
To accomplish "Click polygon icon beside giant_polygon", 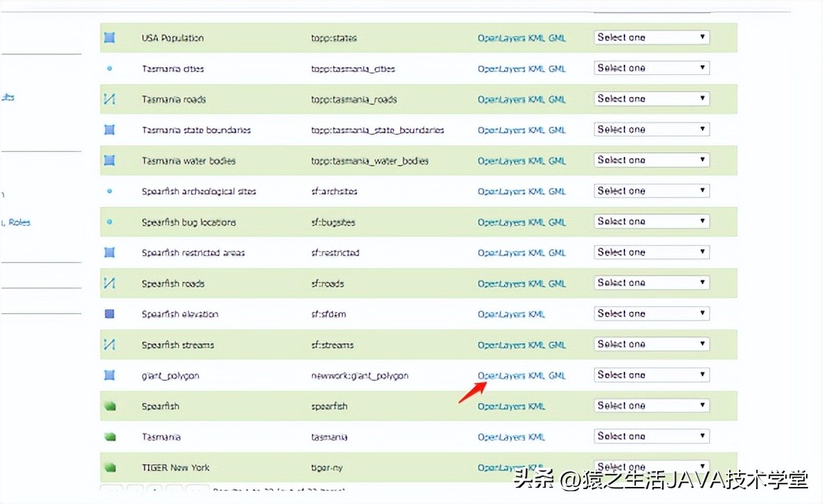I will (x=109, y=375).
